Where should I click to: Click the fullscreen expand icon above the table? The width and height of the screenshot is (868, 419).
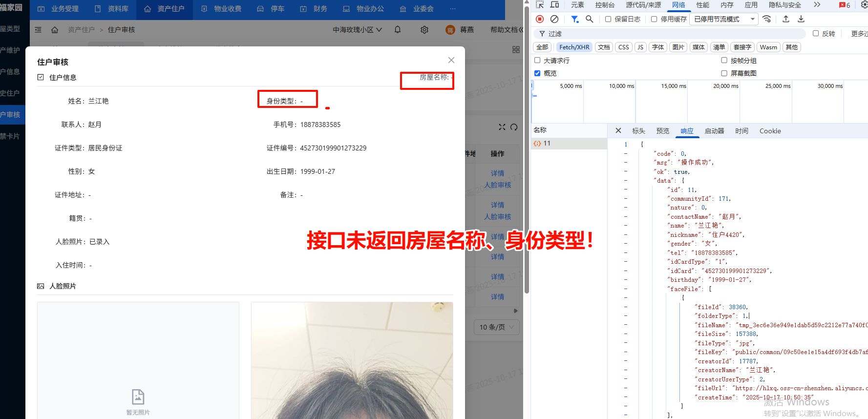502,127
